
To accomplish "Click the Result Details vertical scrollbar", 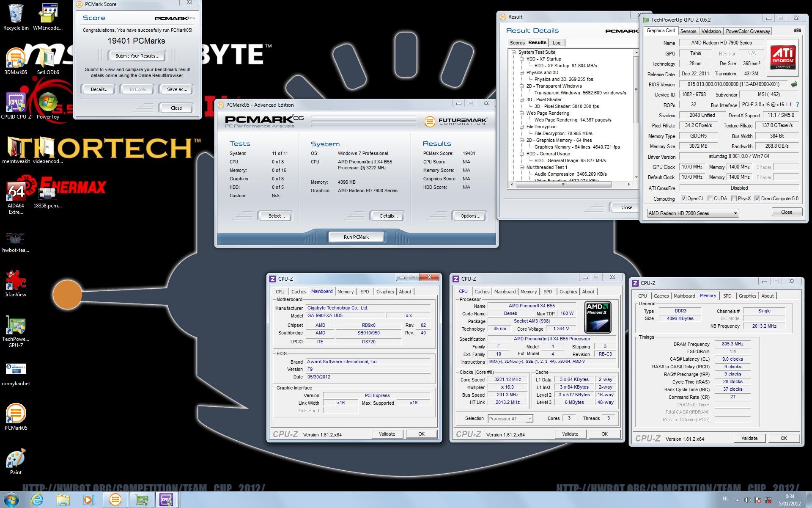I will [x=636, y=115].
